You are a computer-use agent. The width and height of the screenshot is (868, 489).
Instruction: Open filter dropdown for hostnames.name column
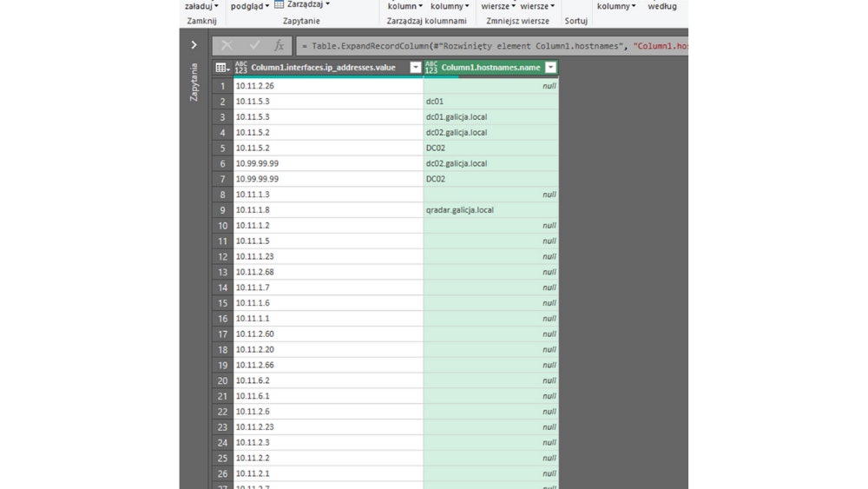coord(550,68)
